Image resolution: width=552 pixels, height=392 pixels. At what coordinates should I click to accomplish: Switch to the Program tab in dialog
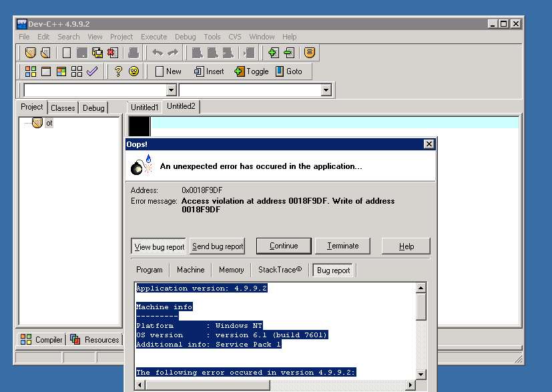tap(150, 270)
